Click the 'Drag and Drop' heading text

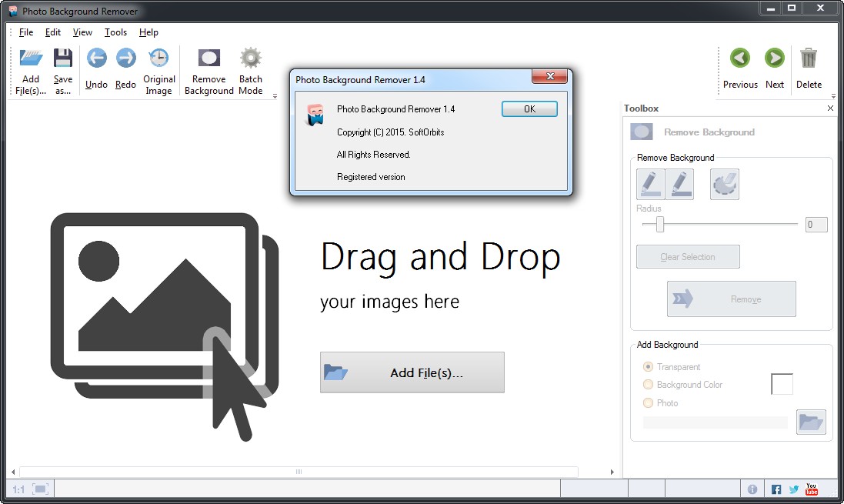point(440,257)
